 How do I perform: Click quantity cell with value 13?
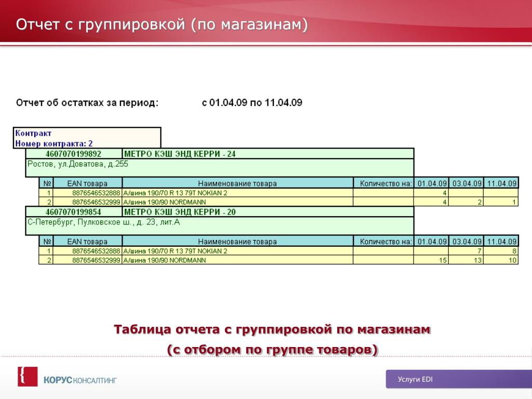(466, 260)
